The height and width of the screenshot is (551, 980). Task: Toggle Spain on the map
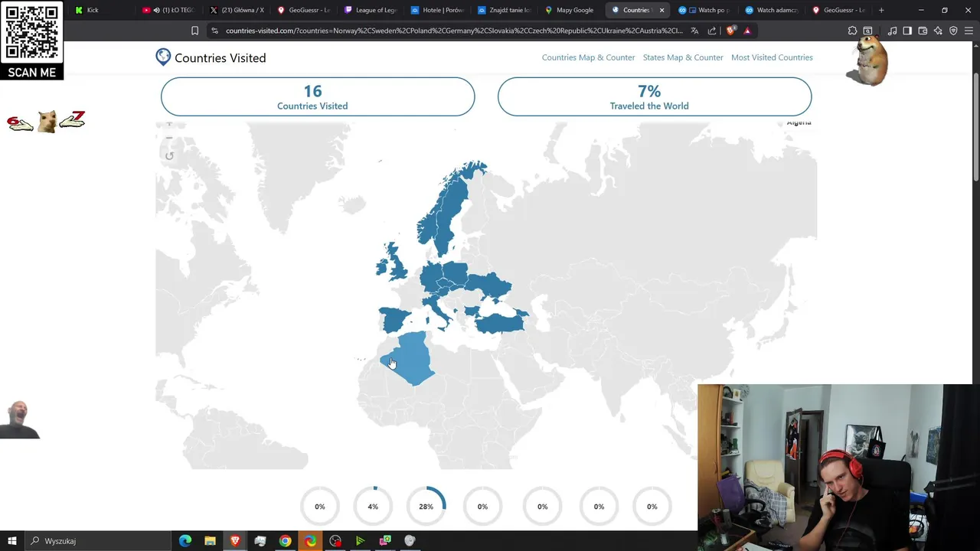394,320
